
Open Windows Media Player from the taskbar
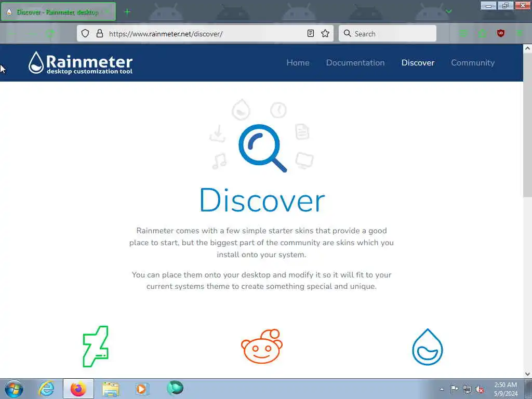click(x=142, y=389)
